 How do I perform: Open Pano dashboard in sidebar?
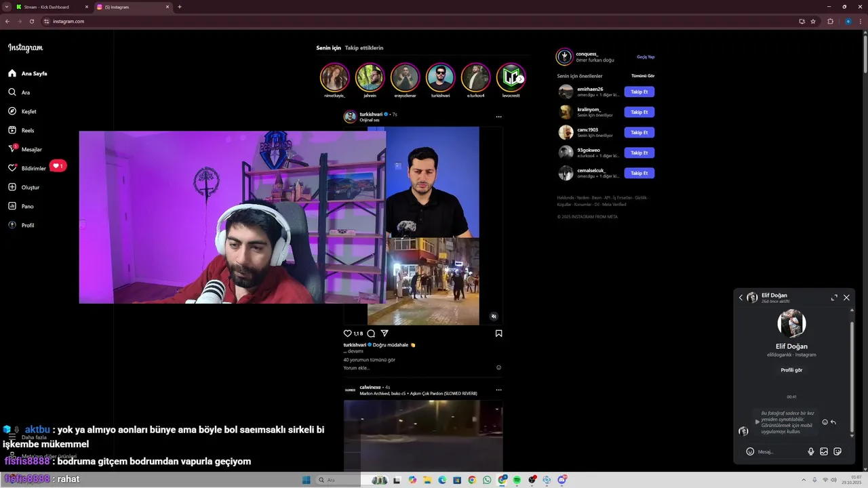pos(20,206)
